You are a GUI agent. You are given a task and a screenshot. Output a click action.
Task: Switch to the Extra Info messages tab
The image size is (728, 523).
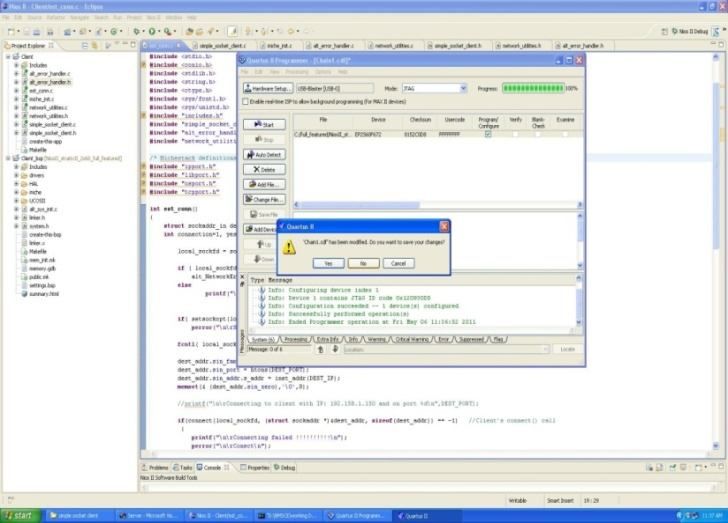click(x=328, y=340)
